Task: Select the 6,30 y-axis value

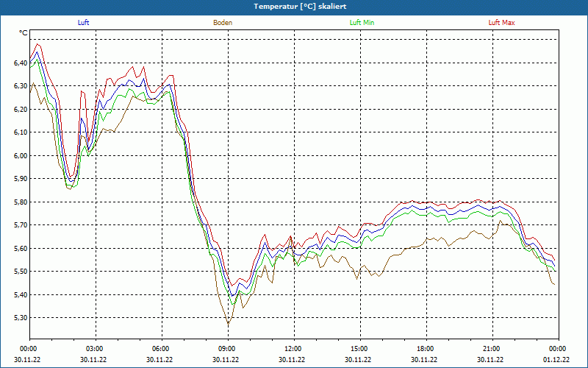Action: [x=21, y=86]
